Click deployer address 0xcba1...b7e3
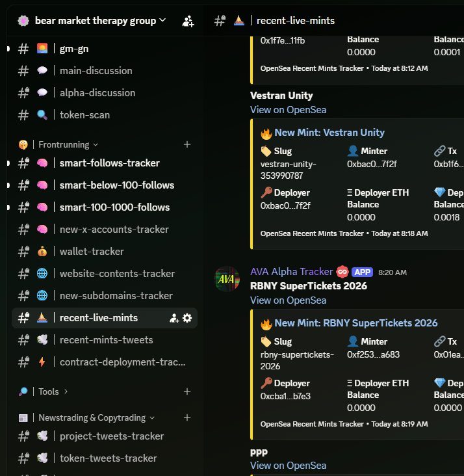 click(x=285, y=397)
